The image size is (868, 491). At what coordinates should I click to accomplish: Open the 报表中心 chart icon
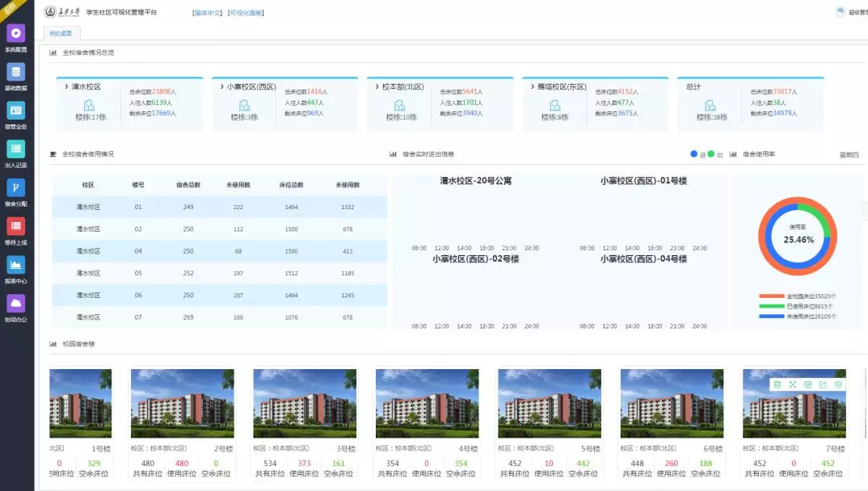coord(16,265)
